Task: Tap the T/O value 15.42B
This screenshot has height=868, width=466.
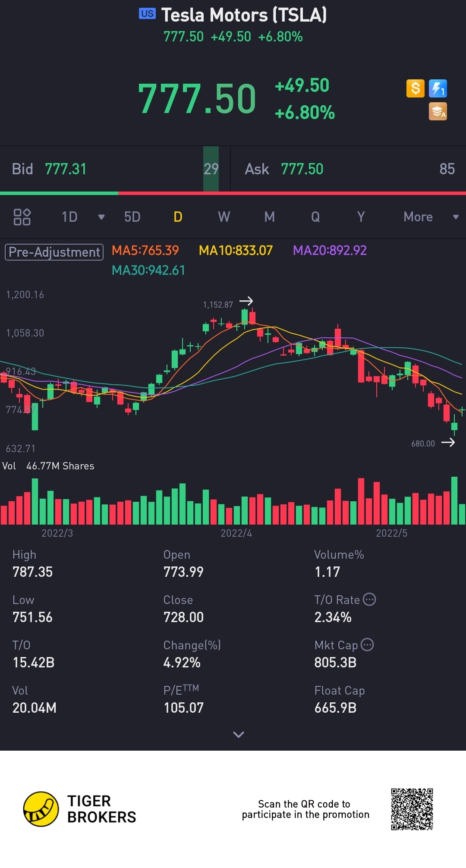Action: [34, 663]
